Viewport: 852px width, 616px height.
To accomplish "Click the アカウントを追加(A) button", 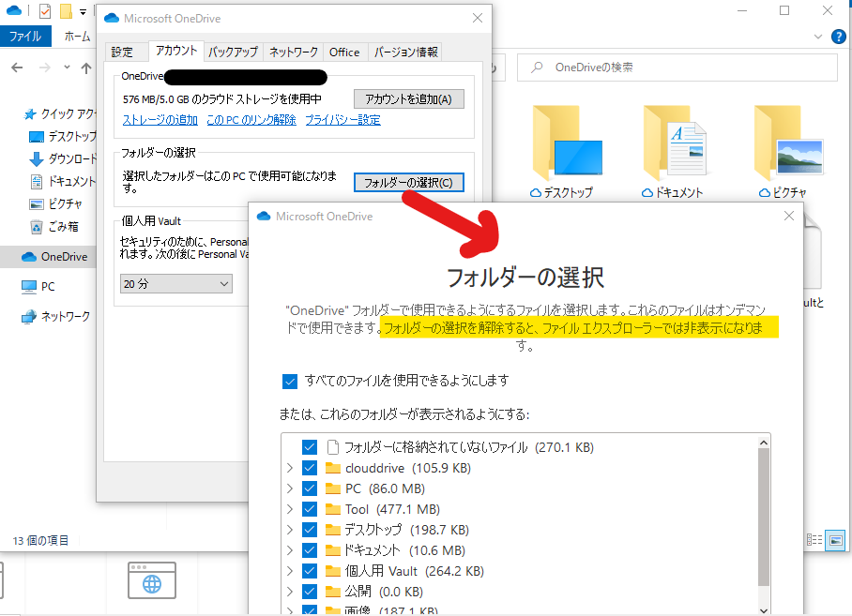I will pos(408,99).
